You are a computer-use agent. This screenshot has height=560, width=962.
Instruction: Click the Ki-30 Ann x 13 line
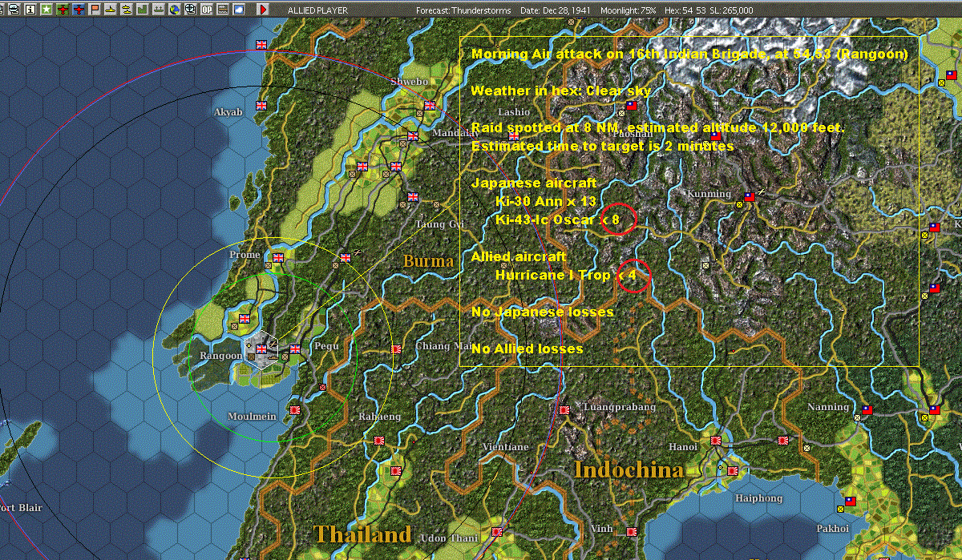pyautogui.click(x=546, y=201)
